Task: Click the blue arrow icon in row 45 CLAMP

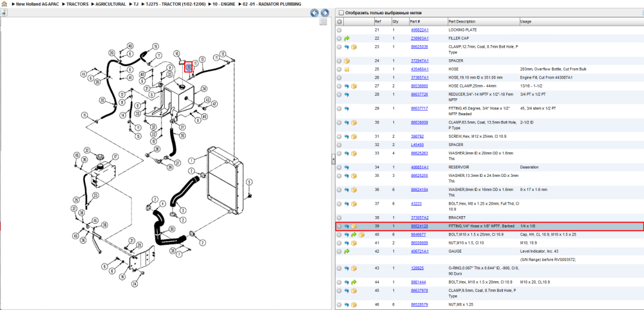Action: pyautogui.click(x=346, y=291)
